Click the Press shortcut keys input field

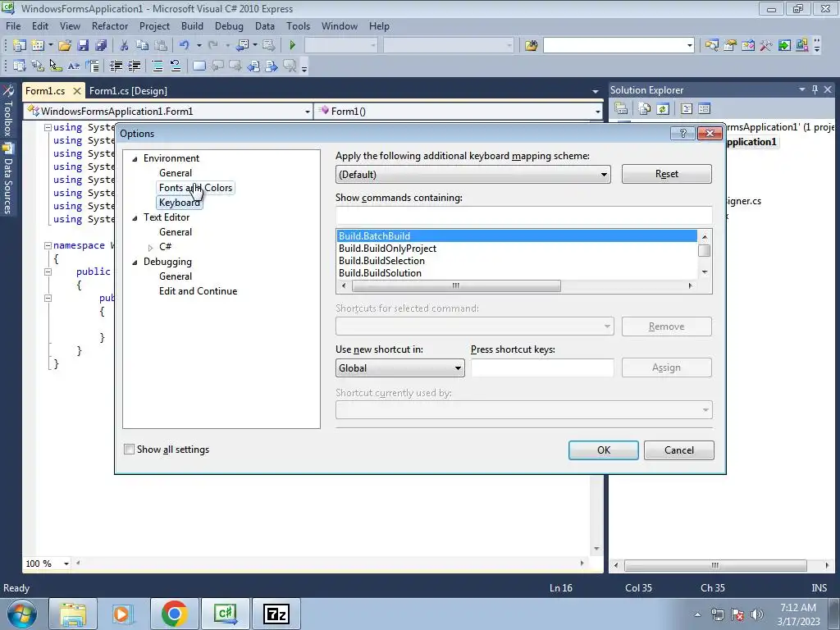tap(542, 368)
